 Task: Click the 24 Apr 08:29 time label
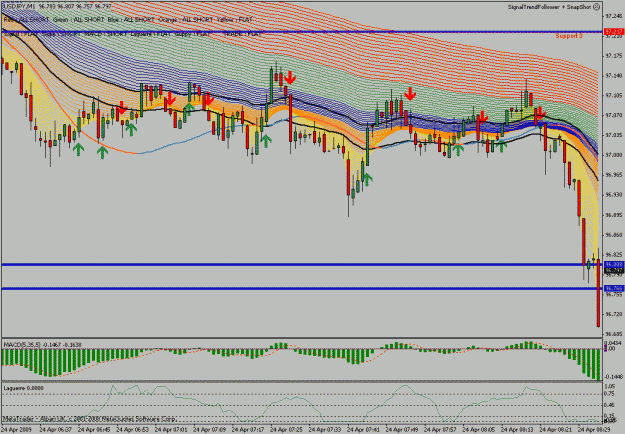pyautogui.click(x=594, y=430)
